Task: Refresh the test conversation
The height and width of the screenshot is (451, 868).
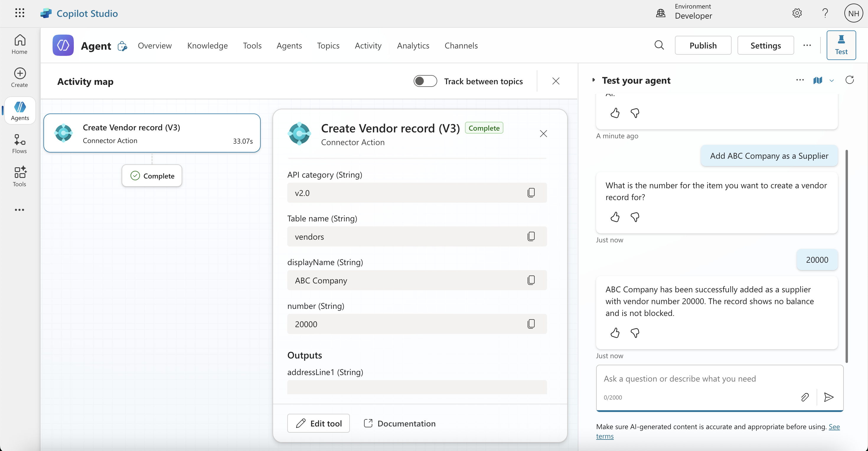Action: coord(849,80)
